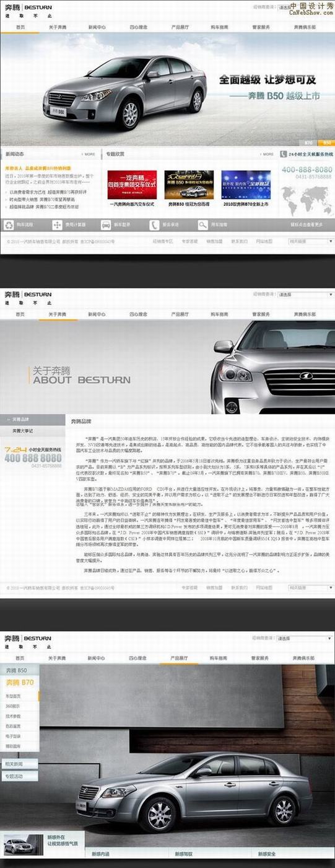Open the 奔腾B50 black banner thumbnail
This screenshot has width=335, height=868.
click(x=189, y=184)
